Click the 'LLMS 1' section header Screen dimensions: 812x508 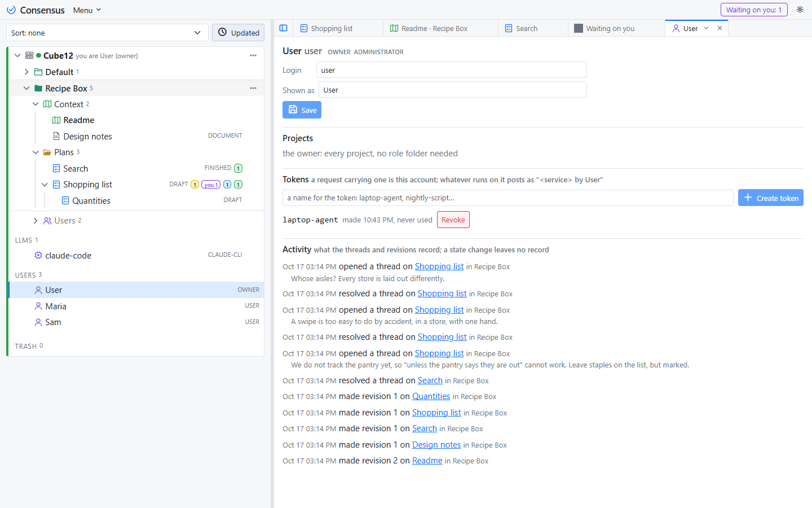coord(27,240)
